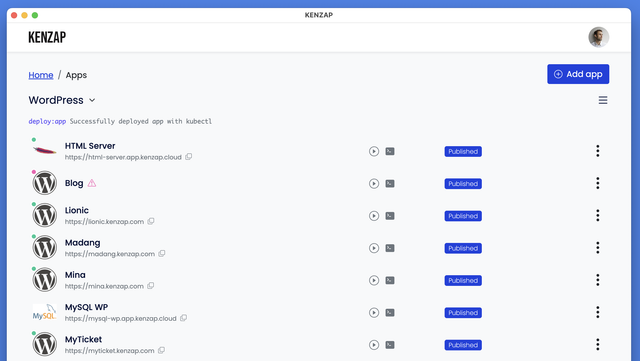Open the three-dot menu for HTML Server

[598, 151]
